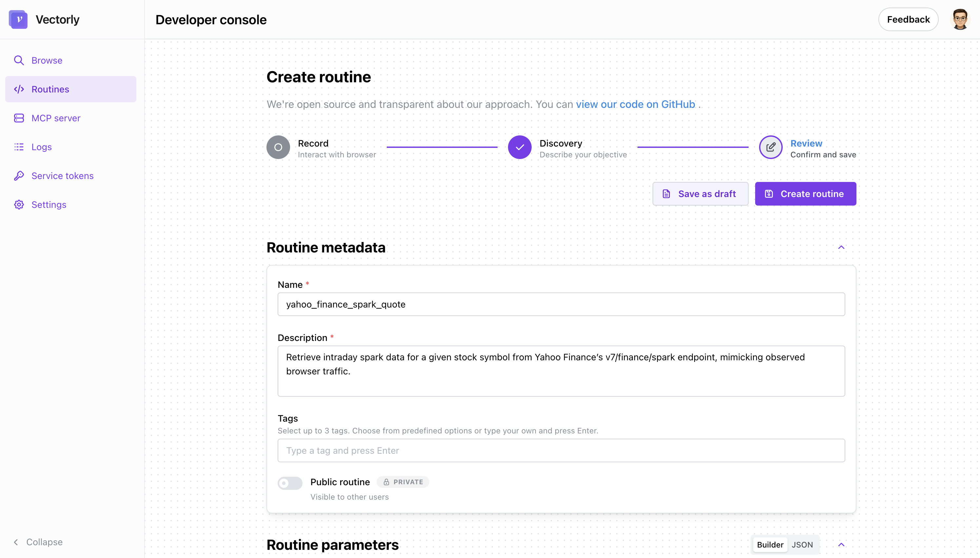This screenshot has height=558, width=980.
Task: Click the Service tokens key icon
Action: pos(19,175)
